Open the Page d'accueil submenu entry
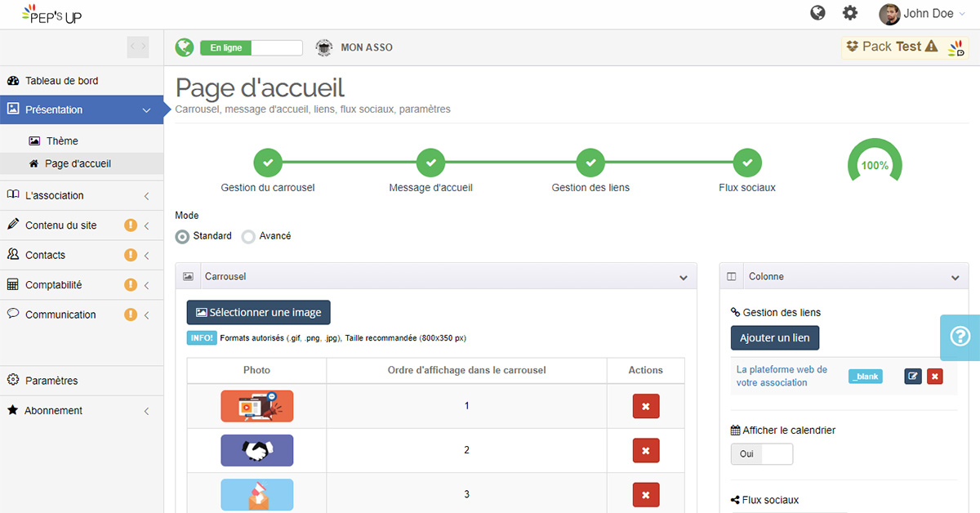The image size is (980, 513). [78, 163]
